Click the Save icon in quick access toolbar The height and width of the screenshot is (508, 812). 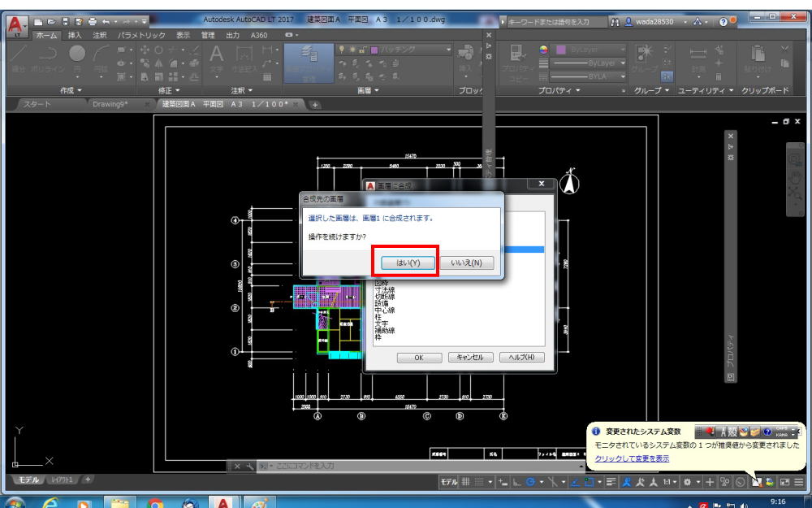point(65,22)
